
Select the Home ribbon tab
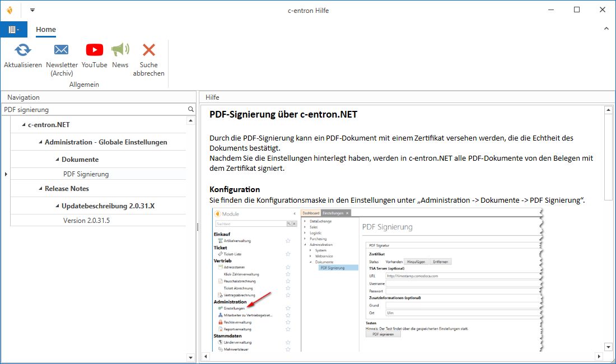(x=46, y=30)
